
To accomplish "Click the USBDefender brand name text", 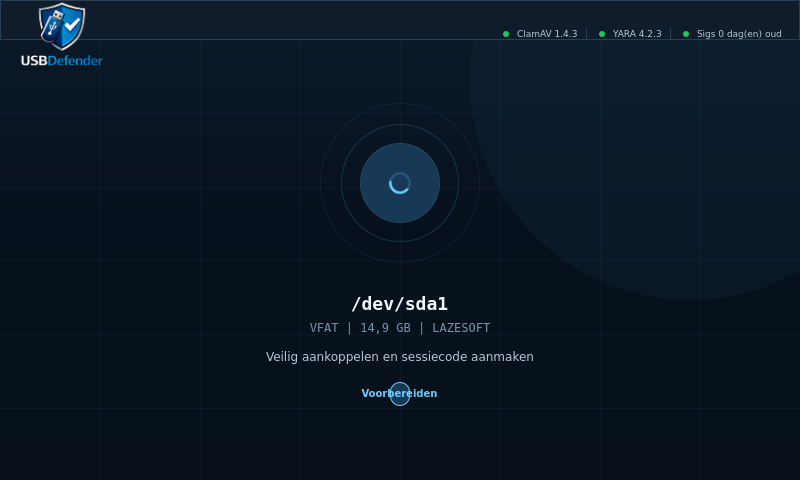I will pos(62,61).
